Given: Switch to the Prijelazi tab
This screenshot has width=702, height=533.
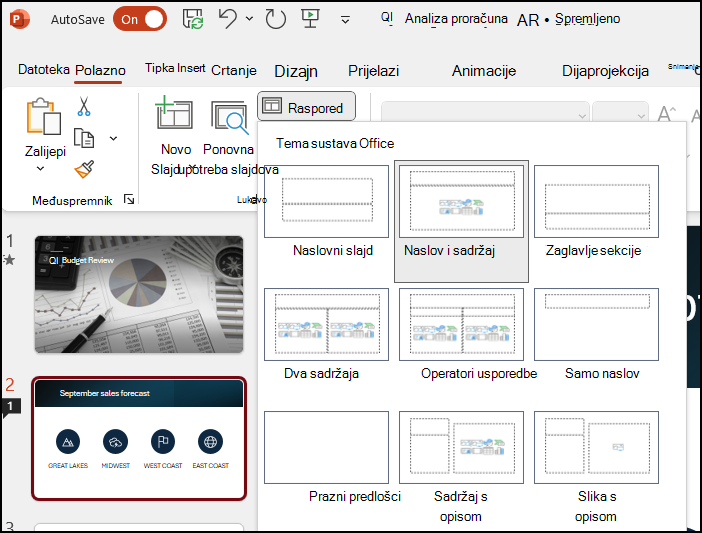Looking at the screenshot, I should (x=373, y=71).
